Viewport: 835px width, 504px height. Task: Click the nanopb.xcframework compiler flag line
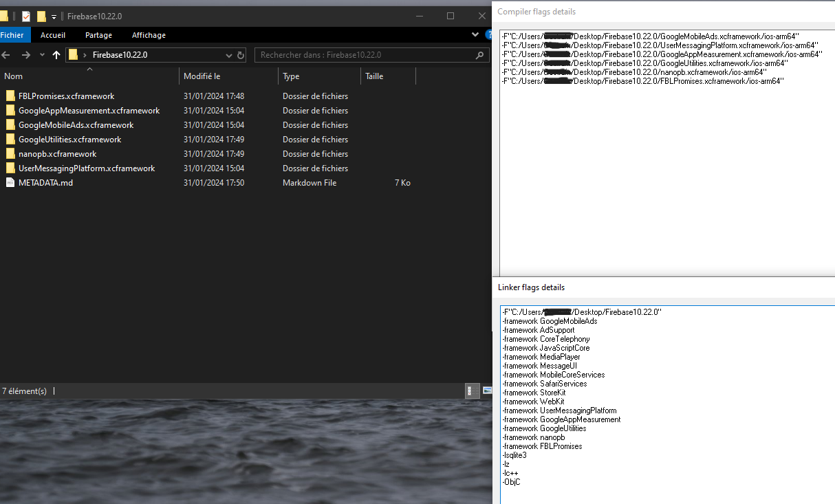coord(634,72)
